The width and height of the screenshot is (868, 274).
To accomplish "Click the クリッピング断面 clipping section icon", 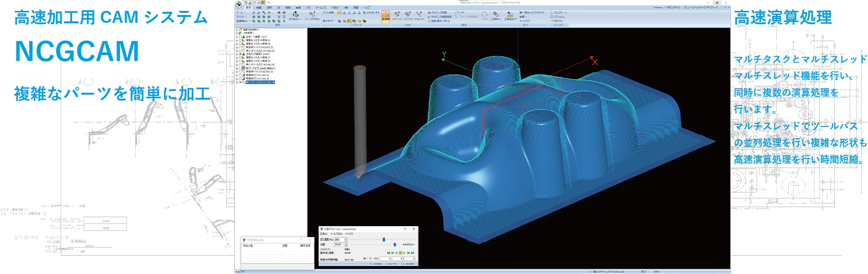I will point(437,13).
